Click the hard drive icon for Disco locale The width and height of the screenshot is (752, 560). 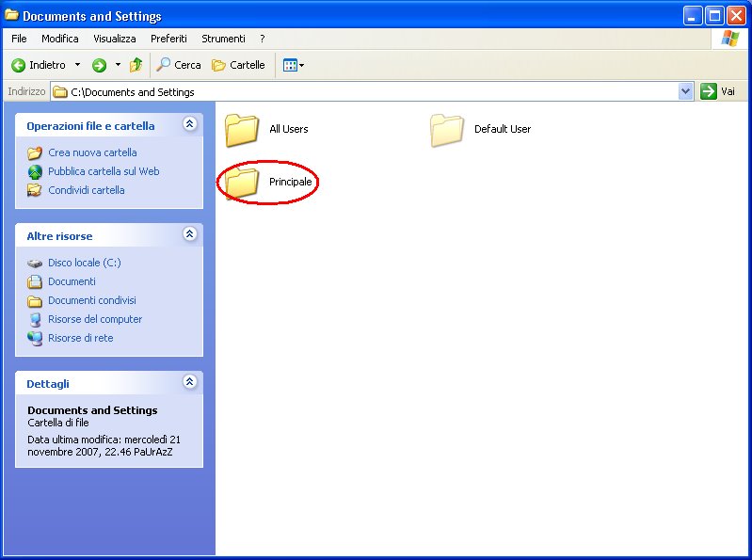point(35,264)
